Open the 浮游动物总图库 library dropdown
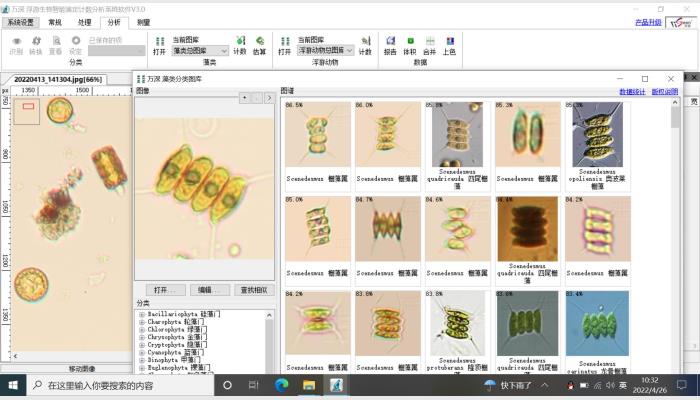The height and width of the screenshot is (400, 700). pyautogui.click(x=325, y=50)
